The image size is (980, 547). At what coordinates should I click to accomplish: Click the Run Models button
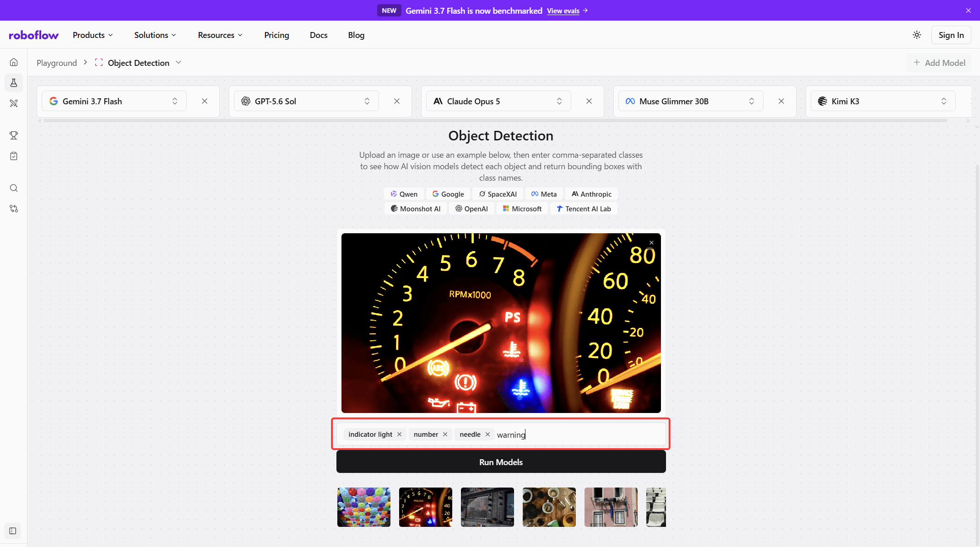point(501,462)
